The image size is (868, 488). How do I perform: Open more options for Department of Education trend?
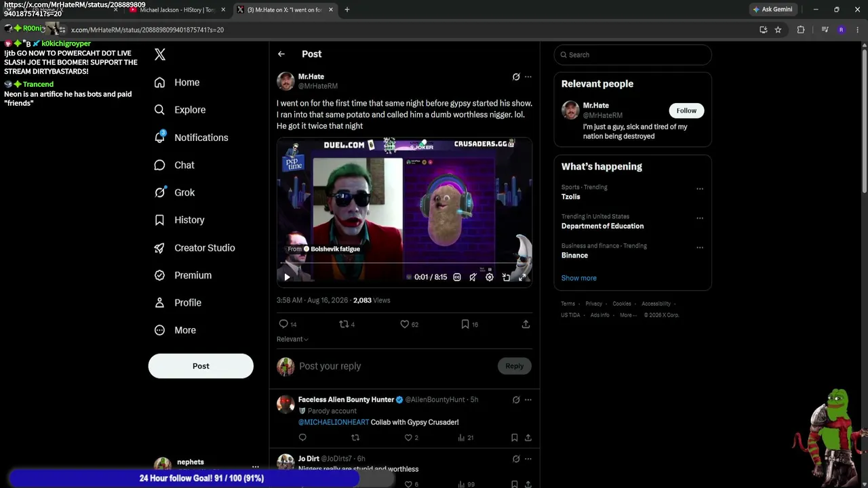[x=700, y=218]
